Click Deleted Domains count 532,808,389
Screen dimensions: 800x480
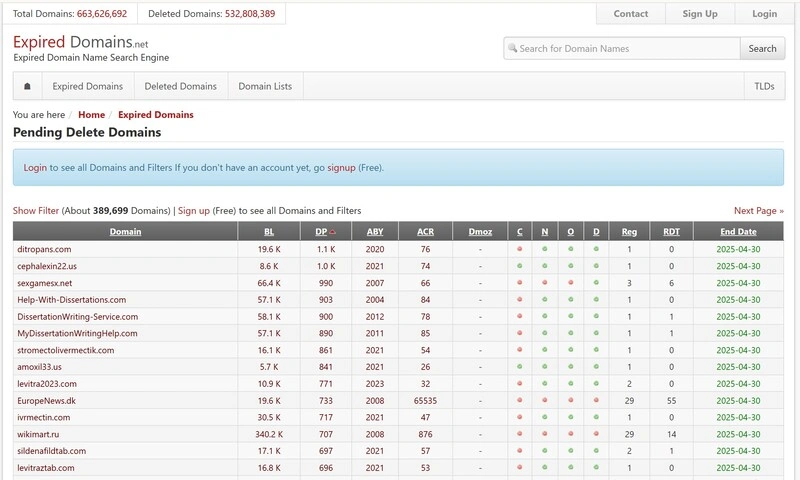click(x=250, y=14)
